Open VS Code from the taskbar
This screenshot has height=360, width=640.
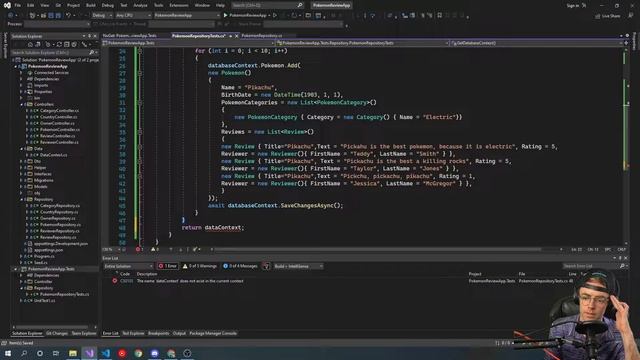pos(106,353)
